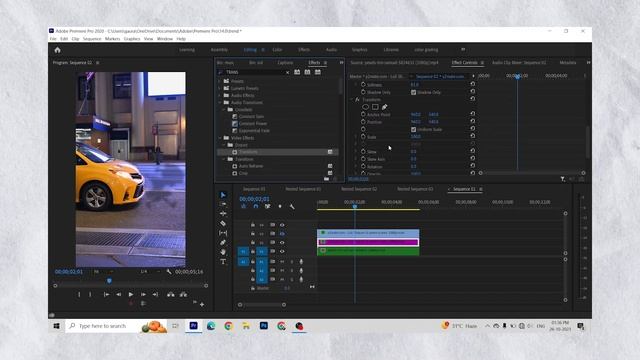Toggle Linked Selection in the timeline
The height and width of the screenshot is (360, 640).
267,207
